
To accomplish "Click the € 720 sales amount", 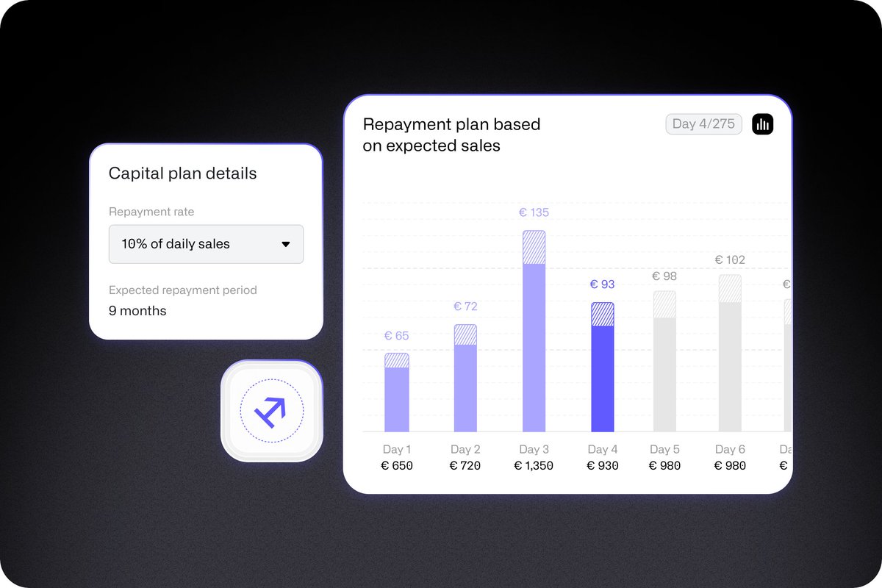I will tap(465, 466).
